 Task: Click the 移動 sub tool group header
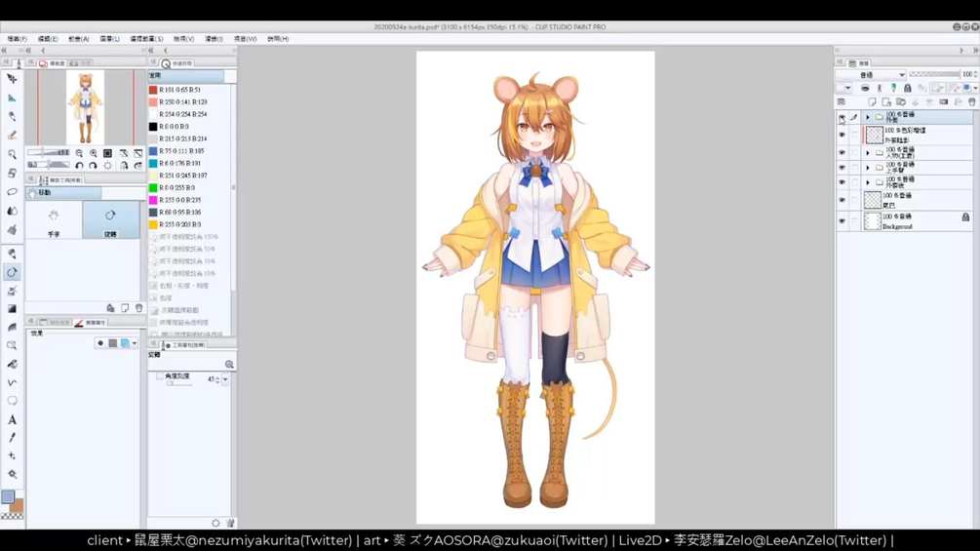pos(63,193)
